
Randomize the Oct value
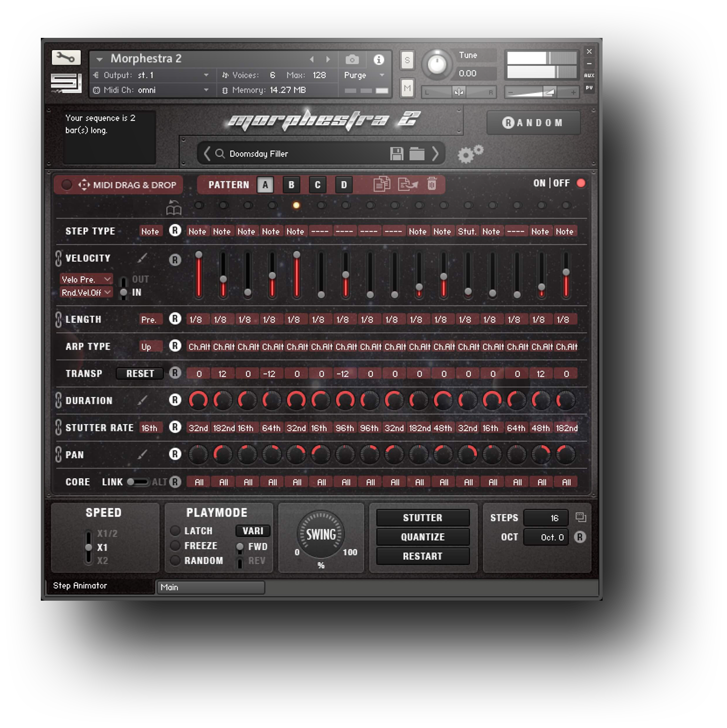tap(580, 537)
